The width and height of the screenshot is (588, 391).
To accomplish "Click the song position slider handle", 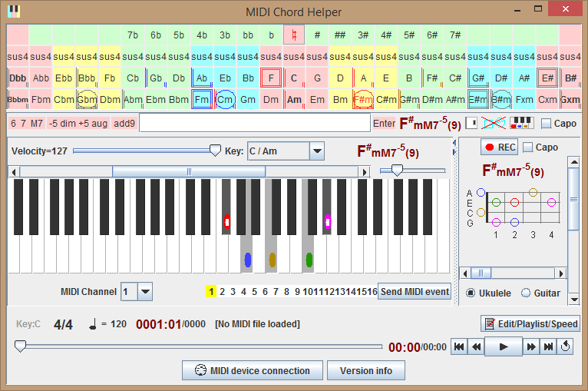I will click(20, 346).
